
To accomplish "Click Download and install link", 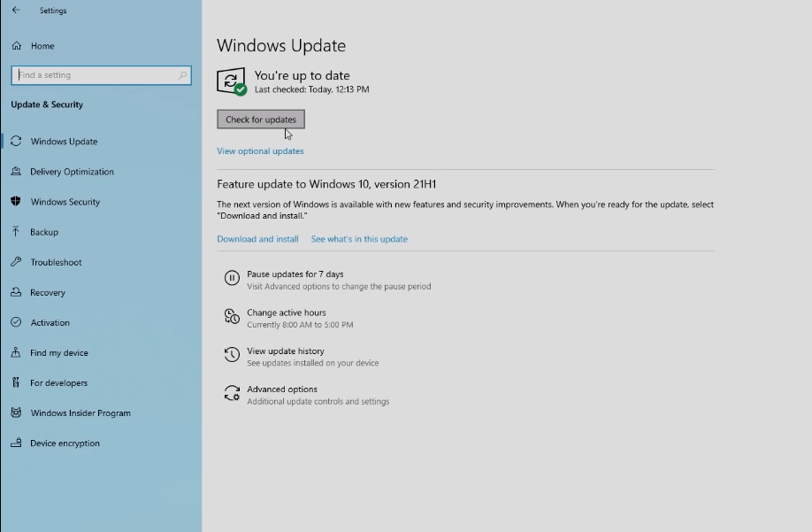I will point(257,239).
